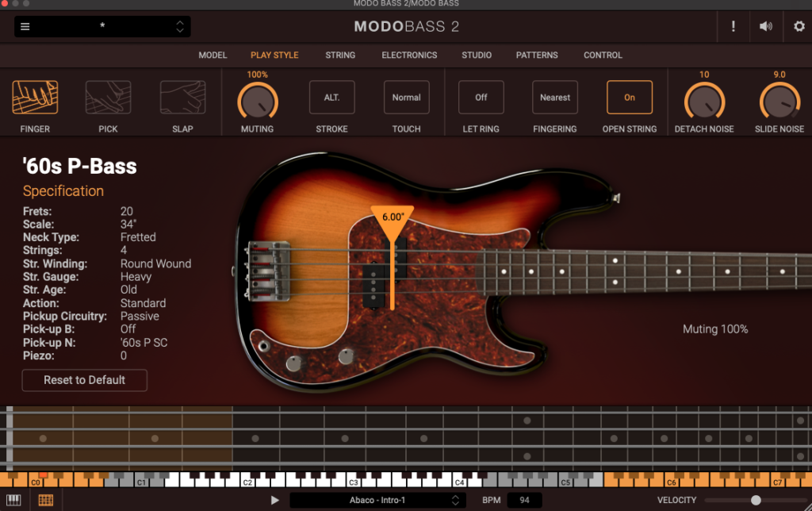Click the Reset to Default button

[84, 380]
